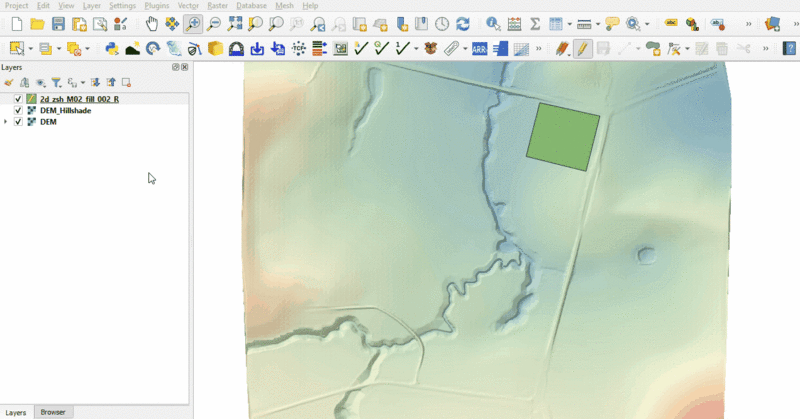800x419 pixels.
Task: Open the layer styling paintbrush in Layers
Action: (8, 83)
